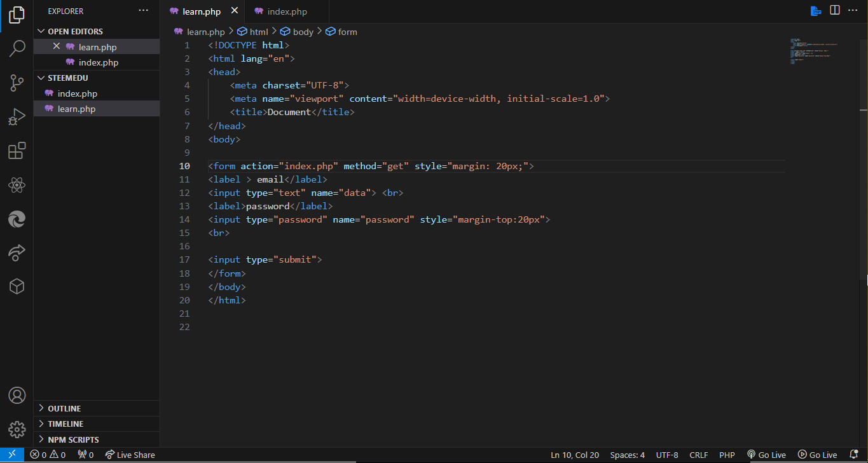This screenshot has height=463, width=868.
Task: Open the Extensions view
Action: click(17, 151)
